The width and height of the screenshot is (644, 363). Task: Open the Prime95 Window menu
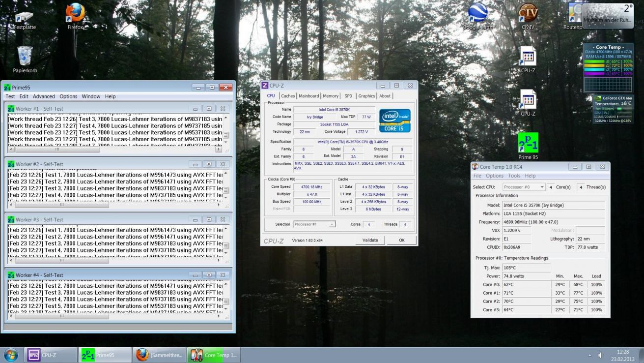(x=91, y=96)
